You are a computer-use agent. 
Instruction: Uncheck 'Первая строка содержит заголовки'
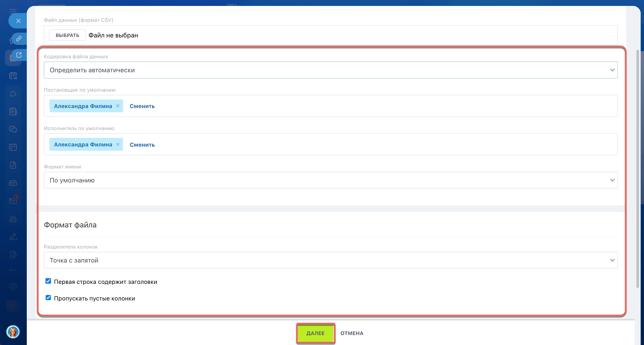[x=48, y=281]
